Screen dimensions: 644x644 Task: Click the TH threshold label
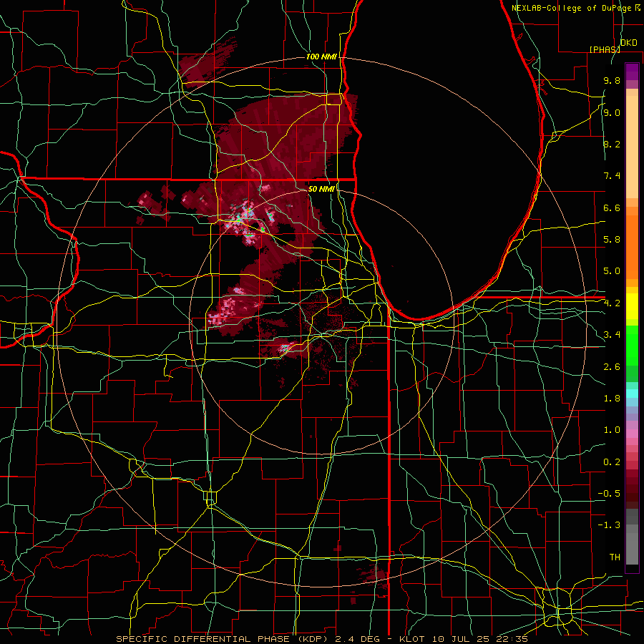(x=615, y=557)
